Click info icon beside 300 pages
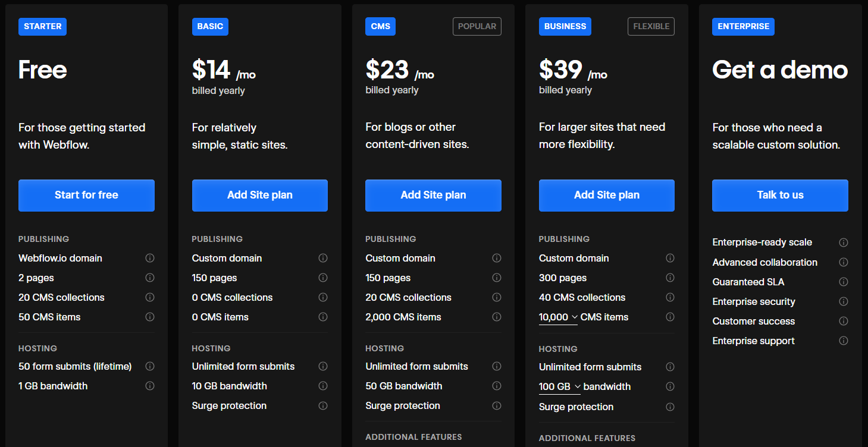868x447 pixels. coord(670,278)
